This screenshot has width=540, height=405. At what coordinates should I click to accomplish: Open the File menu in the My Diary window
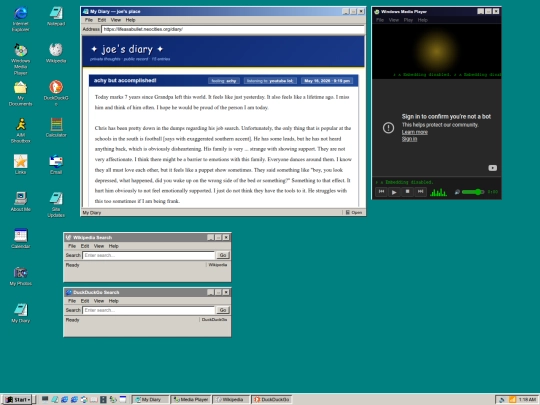89,20
